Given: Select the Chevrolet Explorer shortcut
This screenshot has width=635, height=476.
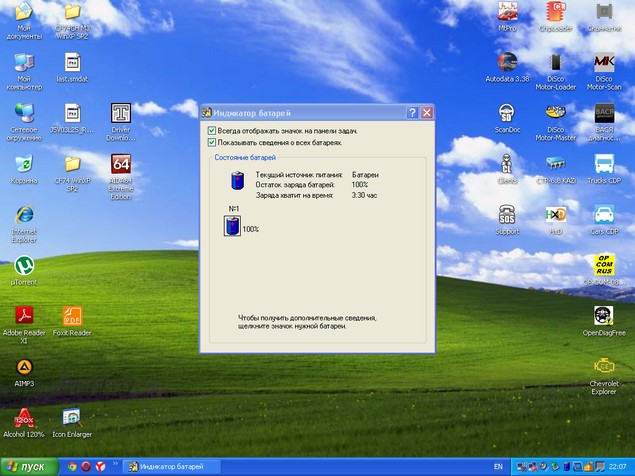Looking at the screenshot, I should (604, 367).
